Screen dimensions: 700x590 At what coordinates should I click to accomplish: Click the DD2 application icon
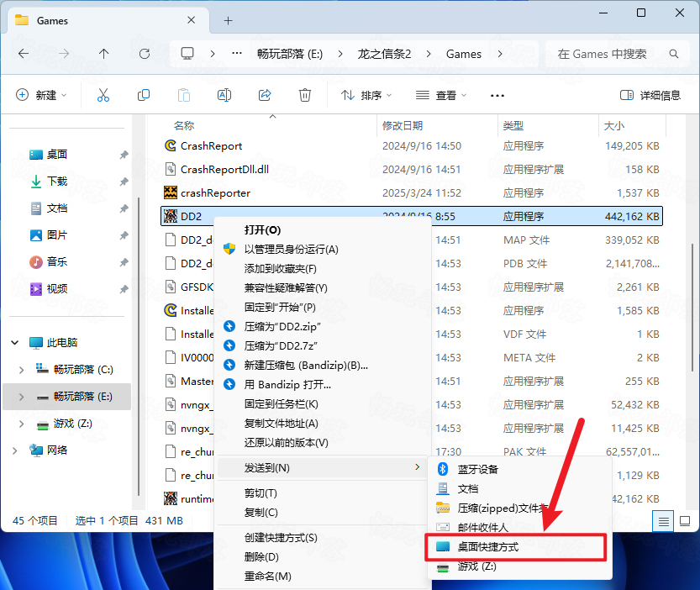[171, 216]
